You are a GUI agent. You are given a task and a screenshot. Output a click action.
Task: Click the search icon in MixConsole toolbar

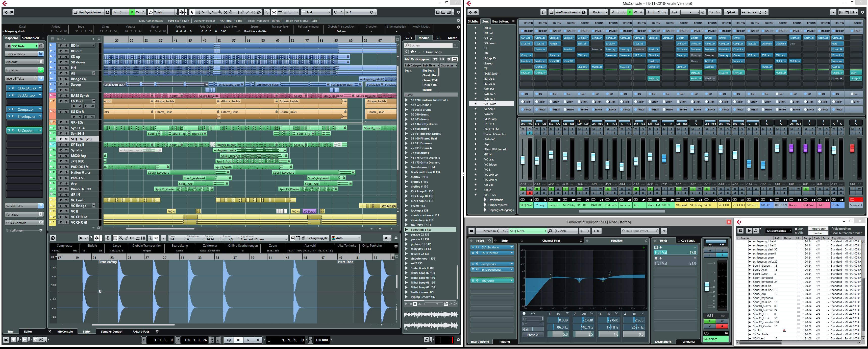[543, 12]
